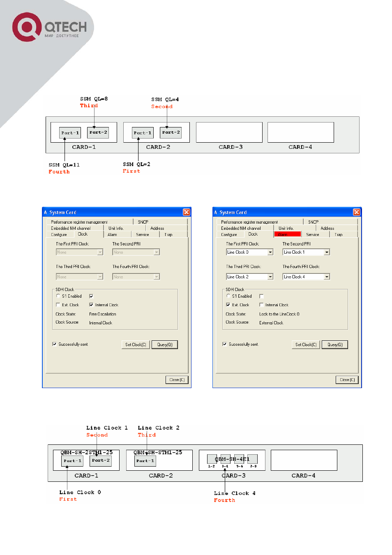This screenshot has height=555, width=392.
Task: Close the left System Card dialog with X
Action: click(x=187, y=212)
